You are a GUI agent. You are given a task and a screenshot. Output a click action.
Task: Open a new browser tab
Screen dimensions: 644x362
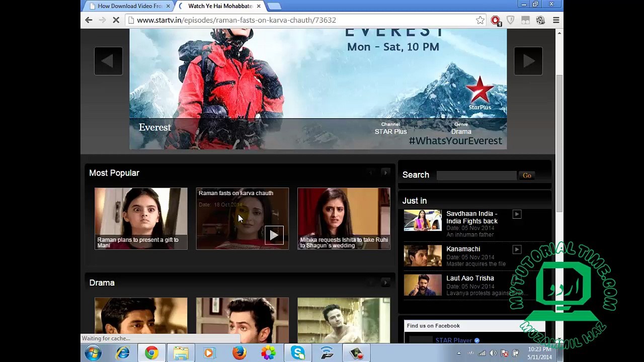(x=274, y=6)
